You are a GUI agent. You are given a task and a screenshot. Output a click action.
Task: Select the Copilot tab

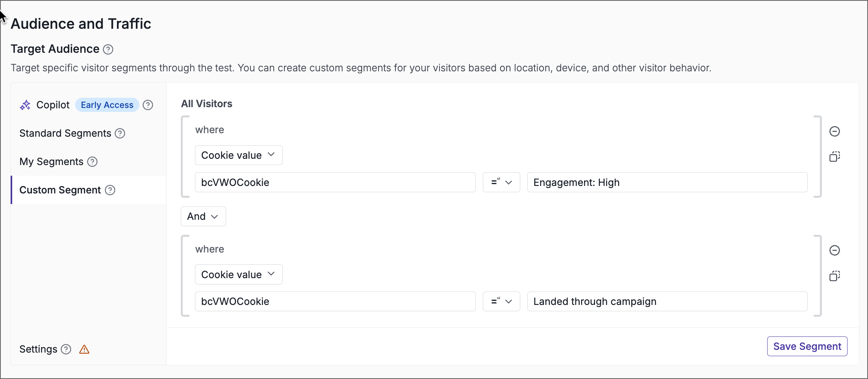[53, 105]
